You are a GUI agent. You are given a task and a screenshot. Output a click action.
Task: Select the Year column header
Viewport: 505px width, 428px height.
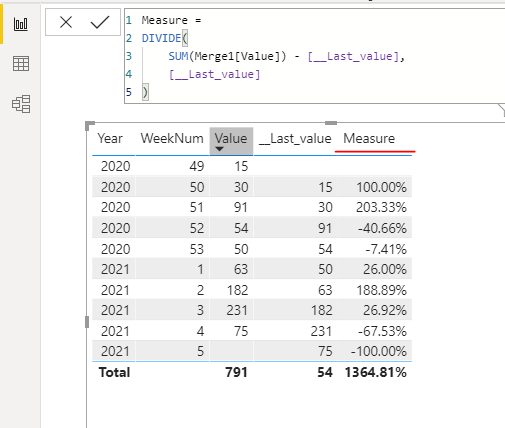click(110, 138)
